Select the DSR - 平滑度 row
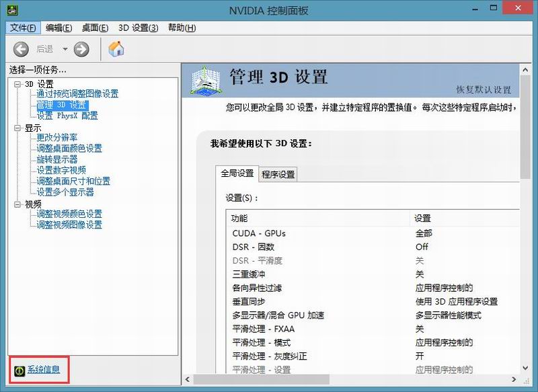This screenshot has height=392, width=538. click(373, 261)
